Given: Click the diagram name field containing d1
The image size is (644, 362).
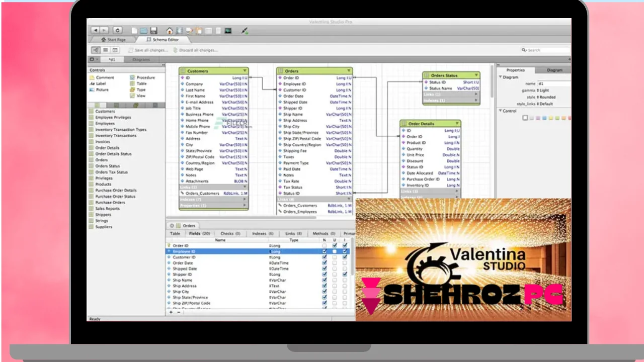Looking at the screenshot, I should coord(554,84).
